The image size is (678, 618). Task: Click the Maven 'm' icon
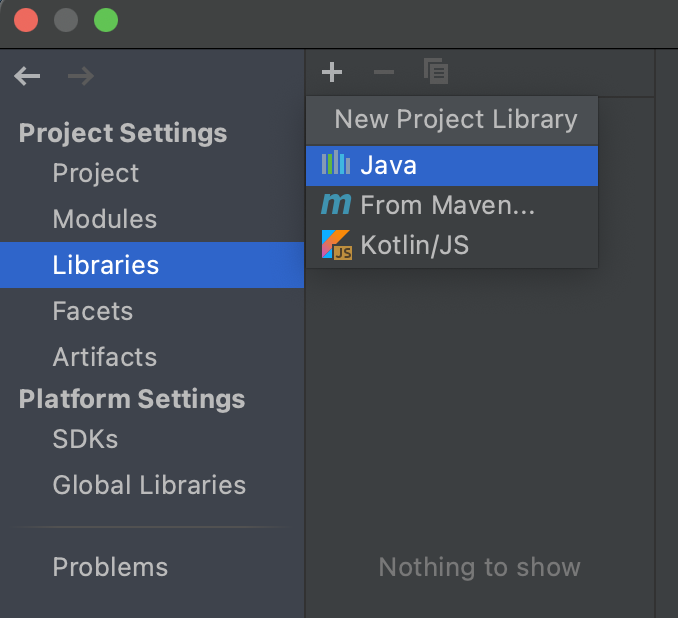[336, 205]
